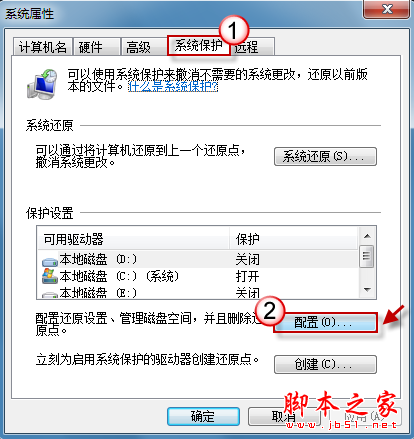414x439 pixels.
Task: Switch to the 高级 tab
Action: point(144,47)
